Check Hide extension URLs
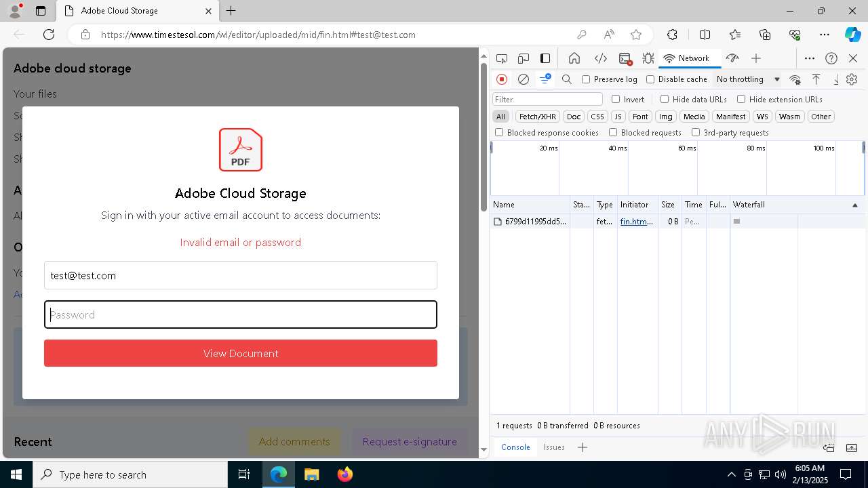The image size is (868, 488). (x=741, y=99)
